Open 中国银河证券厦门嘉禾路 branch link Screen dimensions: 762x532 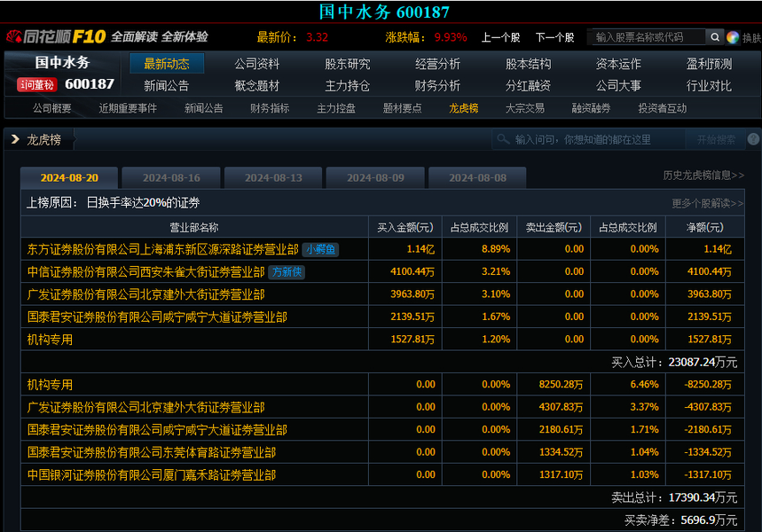tap(152, 475)
